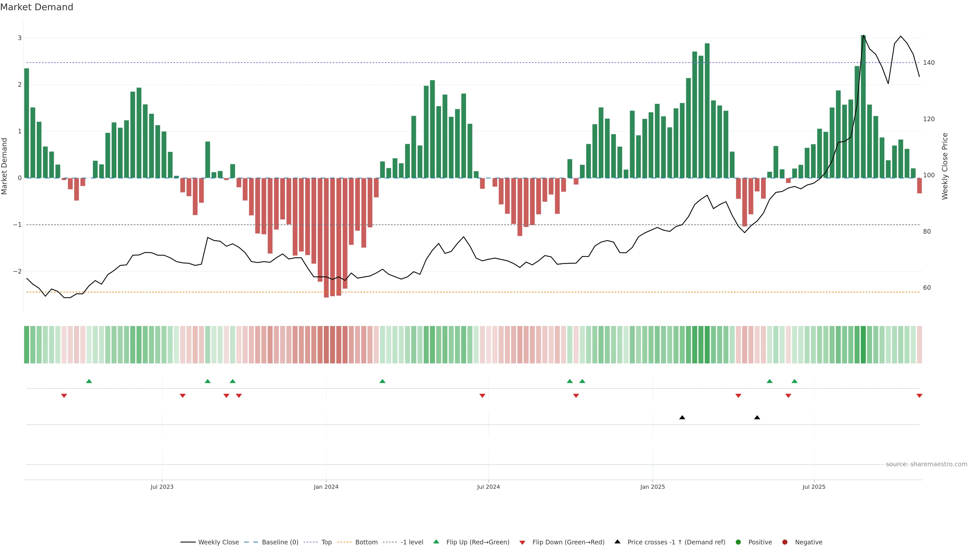980x551 pixels.
Task: Click the Jan 2025 x-axis label
Action: click(653, 487)
